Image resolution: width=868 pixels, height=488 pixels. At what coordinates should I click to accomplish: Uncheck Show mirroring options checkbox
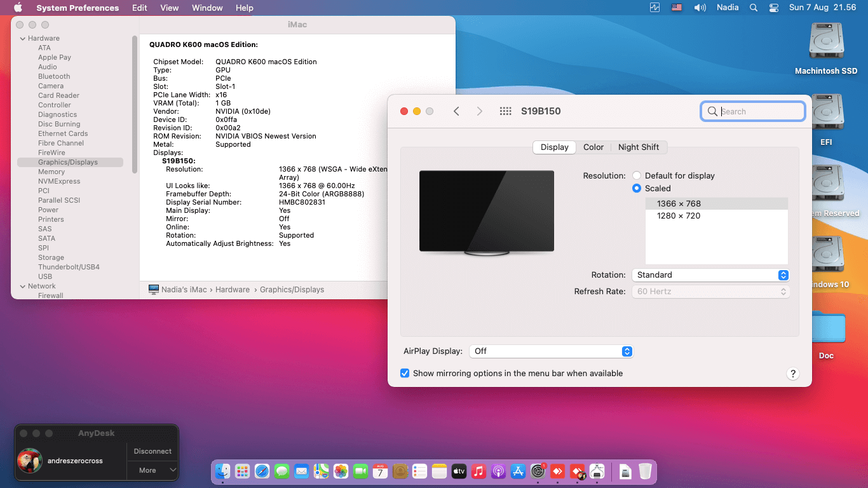405,374
